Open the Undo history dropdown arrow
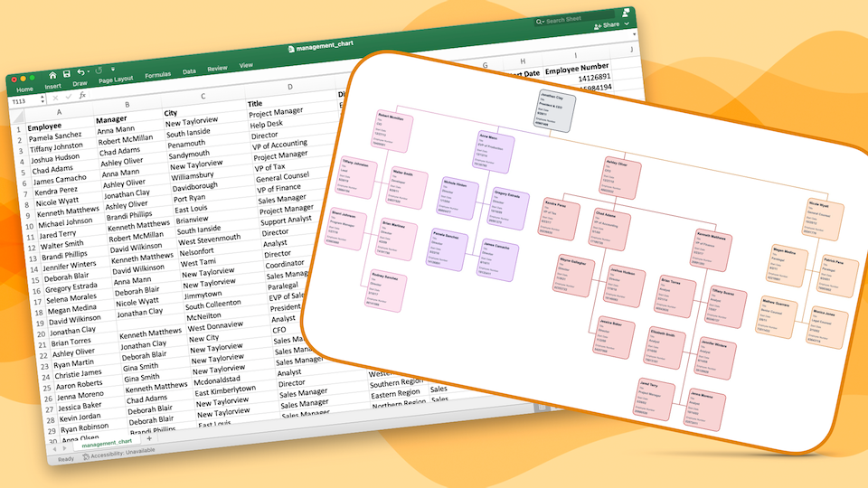Image resolution: width=868 pixels, height=488 pixels. coord(88,72)
